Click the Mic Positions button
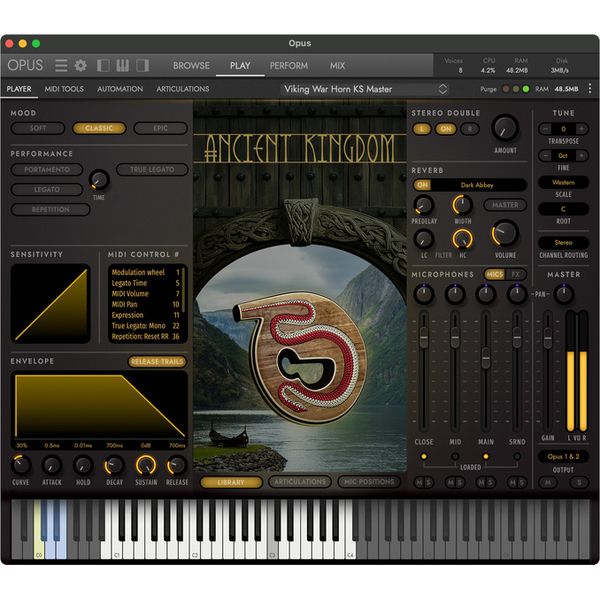Screen dimensions: 600x600 tap(371, 482)
